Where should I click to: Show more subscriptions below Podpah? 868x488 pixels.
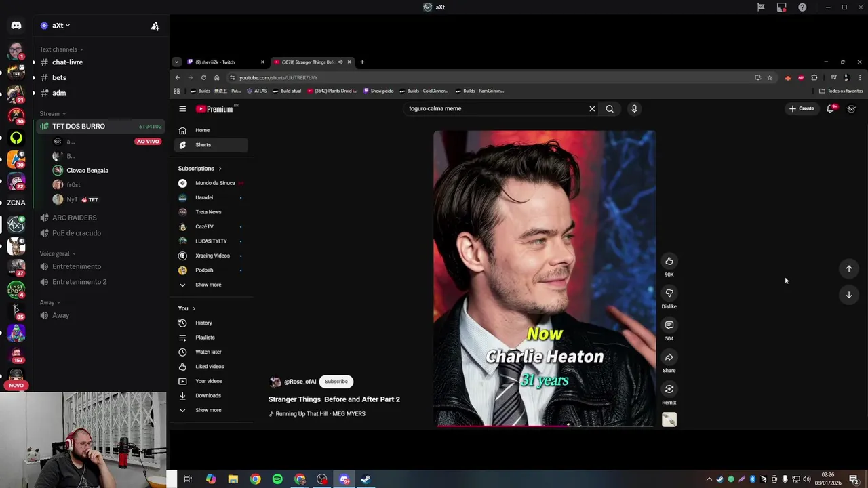208,285
